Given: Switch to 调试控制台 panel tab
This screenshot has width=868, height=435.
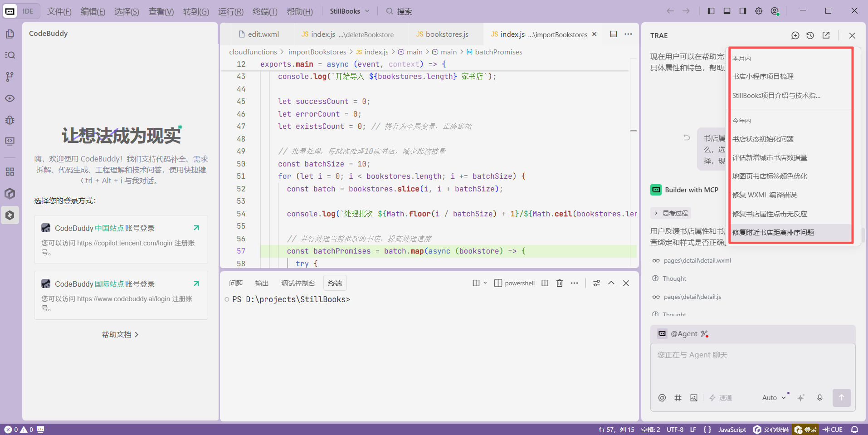Looking at the screenshot, I should pyautogui.click(x=298, y=283).
